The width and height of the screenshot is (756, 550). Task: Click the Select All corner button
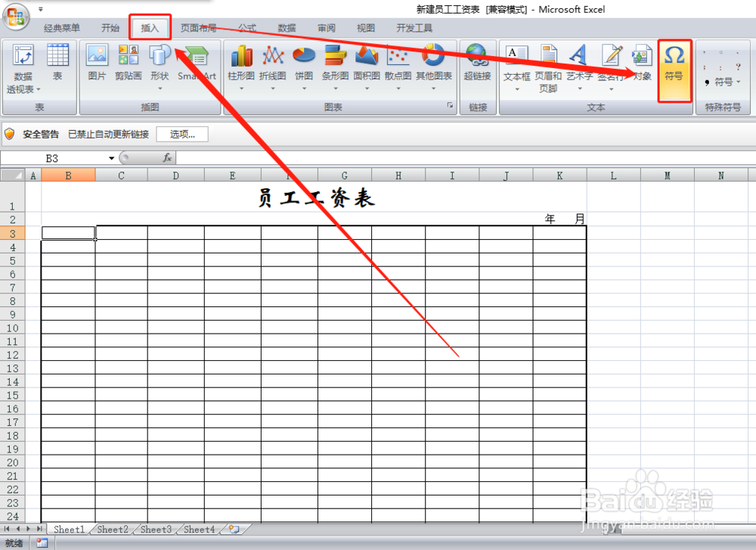point(13,175)
